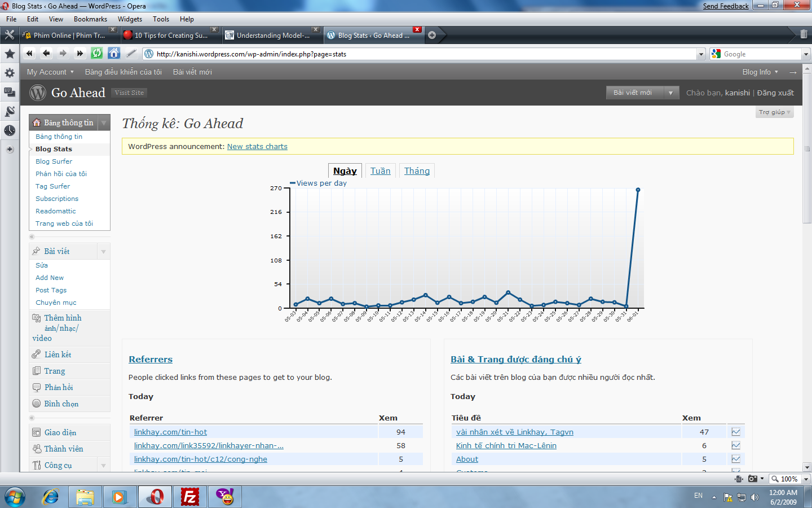Open the history clock icon in sidebar
The width and height of the screenshot is (812, 508).
coord(10,130)
